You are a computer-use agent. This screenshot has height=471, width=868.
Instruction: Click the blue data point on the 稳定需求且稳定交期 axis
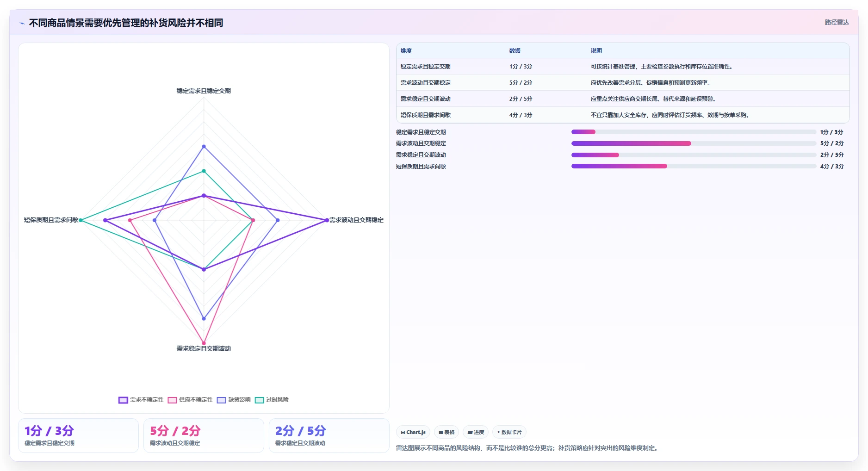(x=204, y=147)
